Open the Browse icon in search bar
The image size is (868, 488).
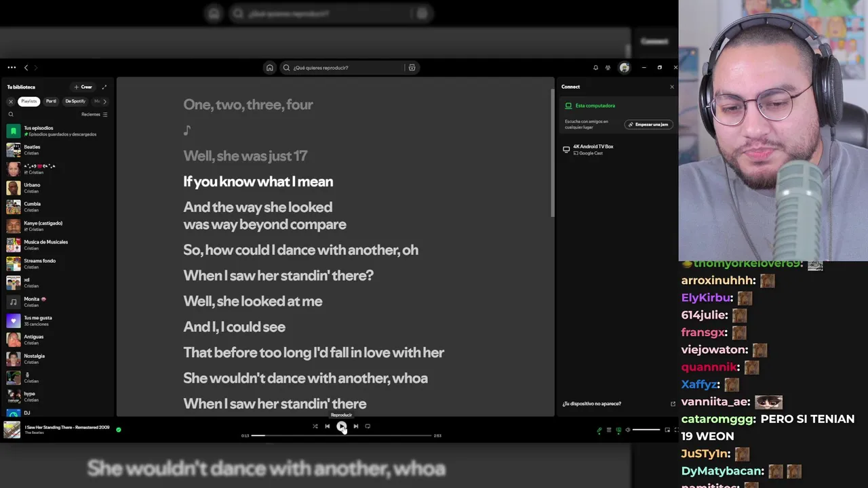[x=412, y=68]
